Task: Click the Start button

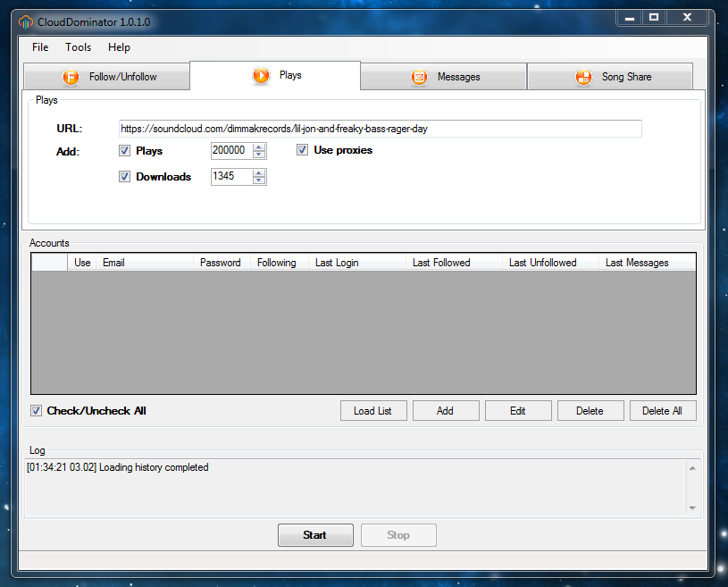Action: coord(315,535)
